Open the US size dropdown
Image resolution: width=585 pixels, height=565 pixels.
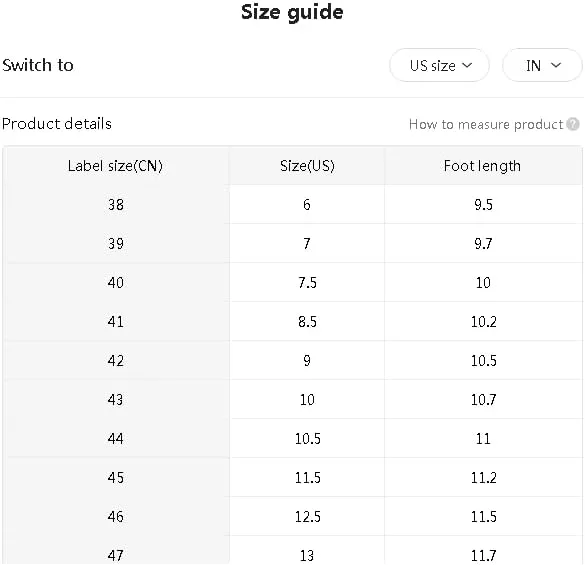coord(439,65)
